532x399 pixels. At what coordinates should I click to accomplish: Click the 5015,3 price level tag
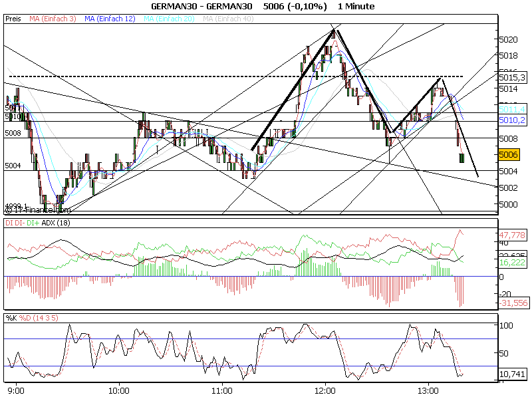click(512, 78)
